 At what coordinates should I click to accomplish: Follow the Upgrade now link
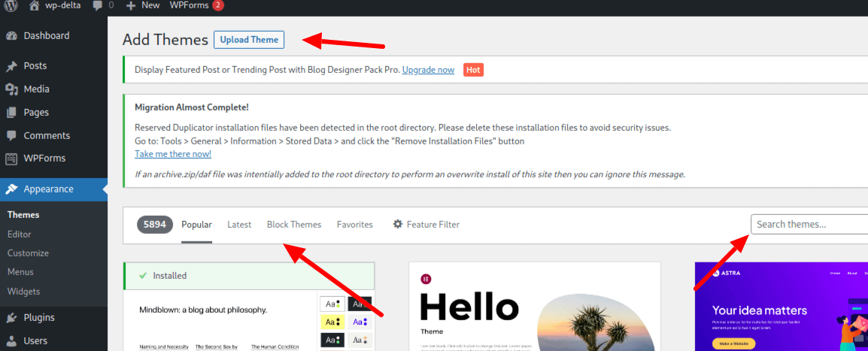[429, 70]
